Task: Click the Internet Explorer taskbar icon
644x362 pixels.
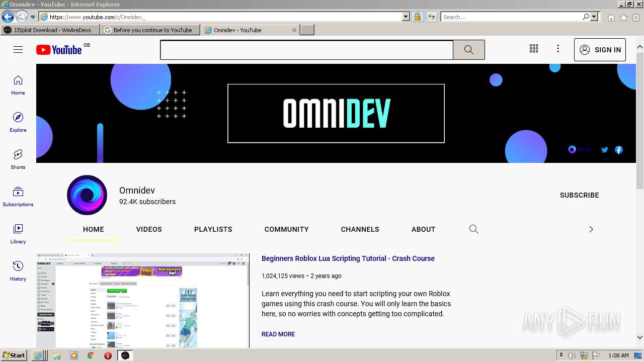Action: coord(40,355)
